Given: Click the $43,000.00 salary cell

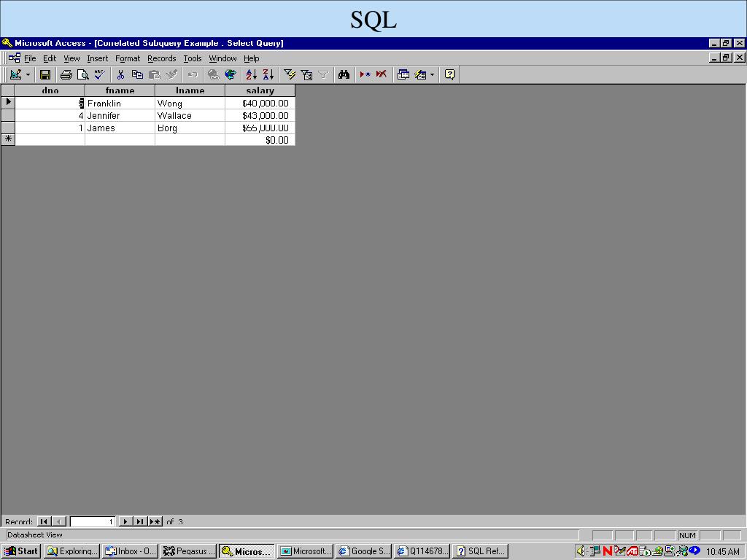Looking at the screenshot, I should tap(260, 116).
